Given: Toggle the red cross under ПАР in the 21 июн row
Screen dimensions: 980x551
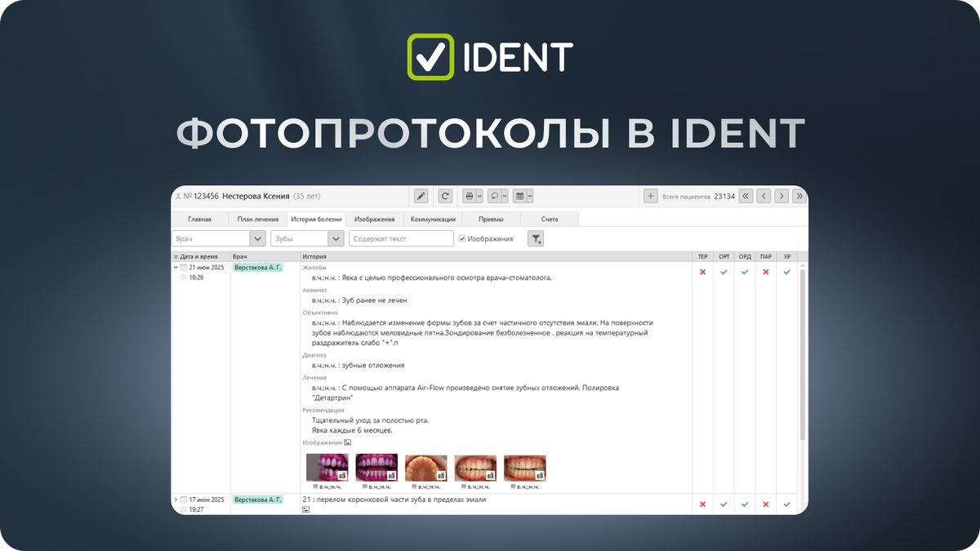Looking at the screenshot, I should coord(766,272).
